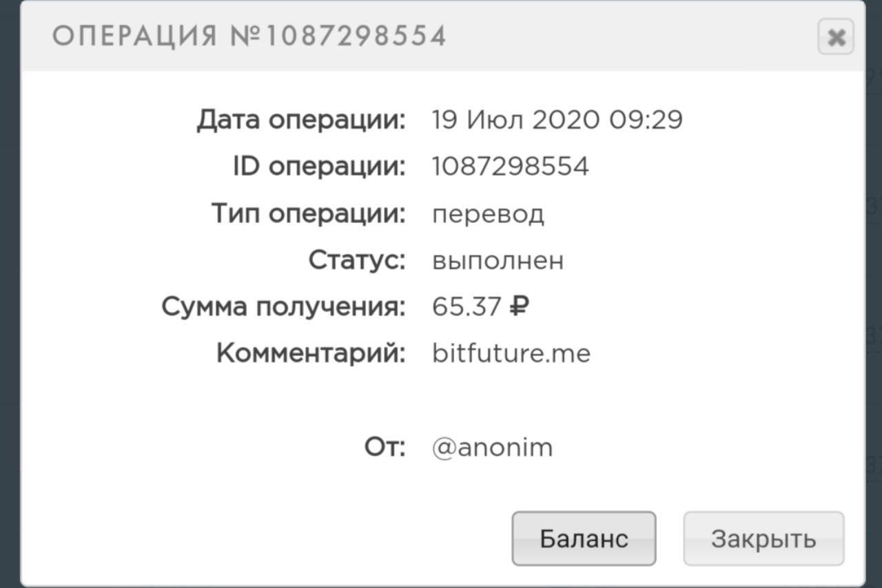Close the dialog with the X icon

point(836,37)
